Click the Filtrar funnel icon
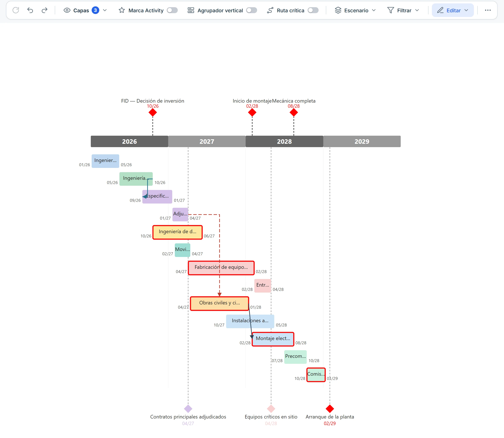 pyautogui.click(x=391, y=10)
